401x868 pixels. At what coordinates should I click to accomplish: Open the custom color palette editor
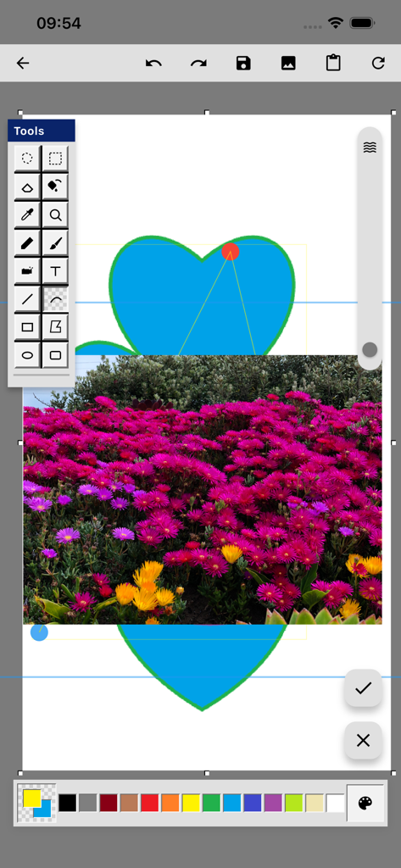click(x=365, y=804)
